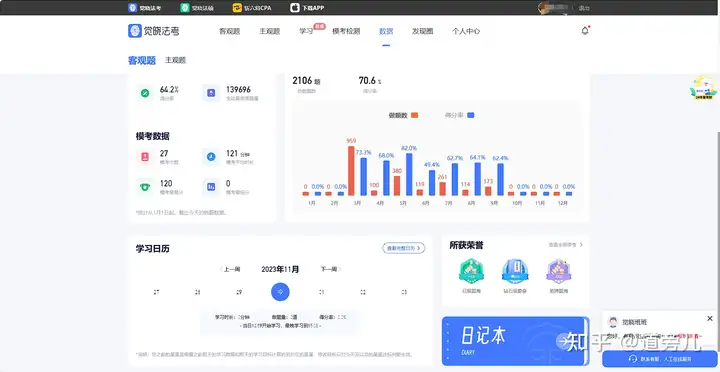Click the clock icon beside 121 分钟
The image size is (720, 372).
pyautogui.click(x=211, y=157)
